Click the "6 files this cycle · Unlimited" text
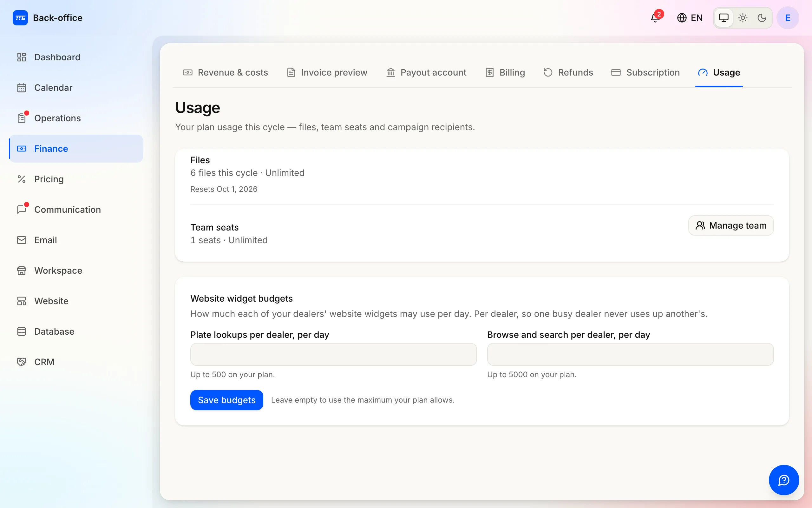The width and height of the screenshot is (812, 508). point(247,173)
